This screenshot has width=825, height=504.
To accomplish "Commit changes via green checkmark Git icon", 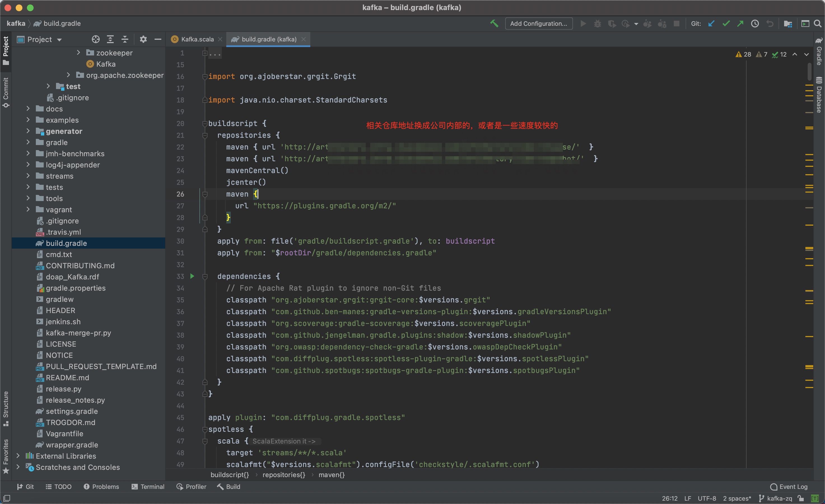I will click(x=726, y=24).
